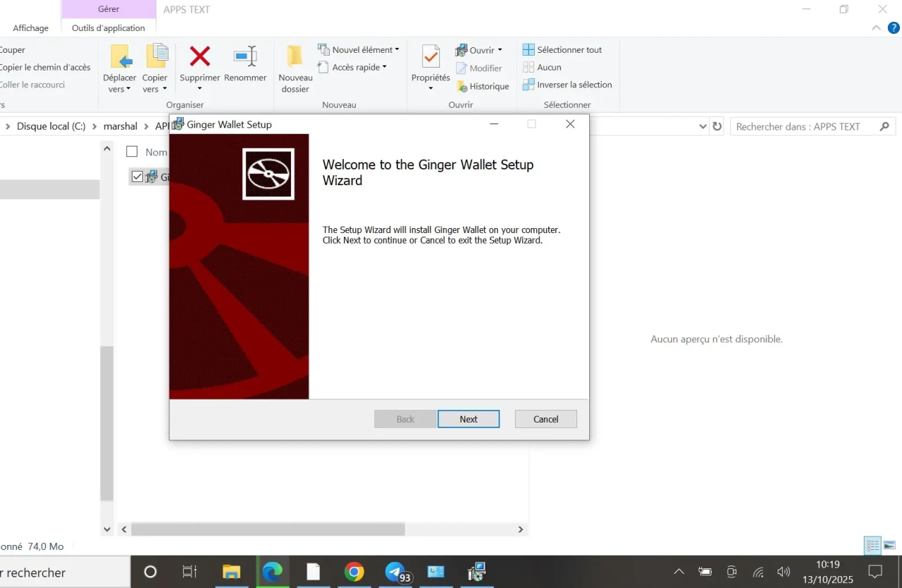
Task: Open Propriétés via the checkmark icon
Action: point(431,56)
